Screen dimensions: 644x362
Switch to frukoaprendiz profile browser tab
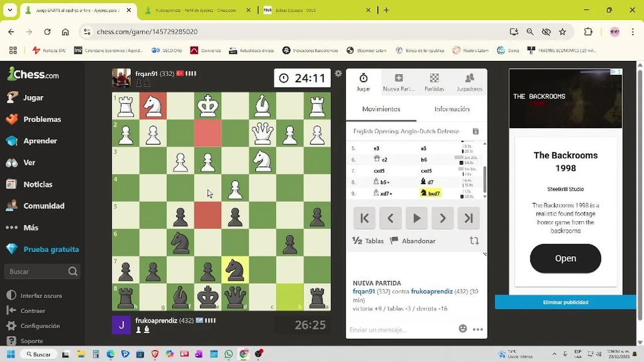coord(195,10)
